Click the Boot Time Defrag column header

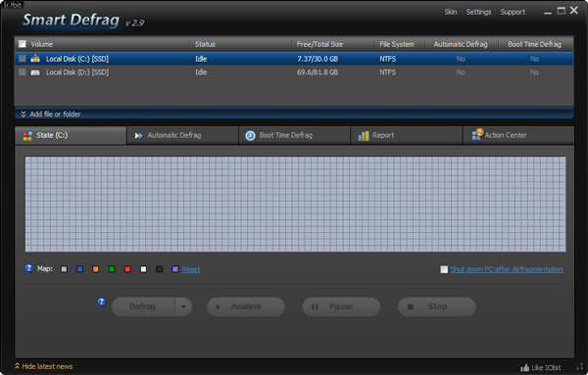(x=536, y=44)
